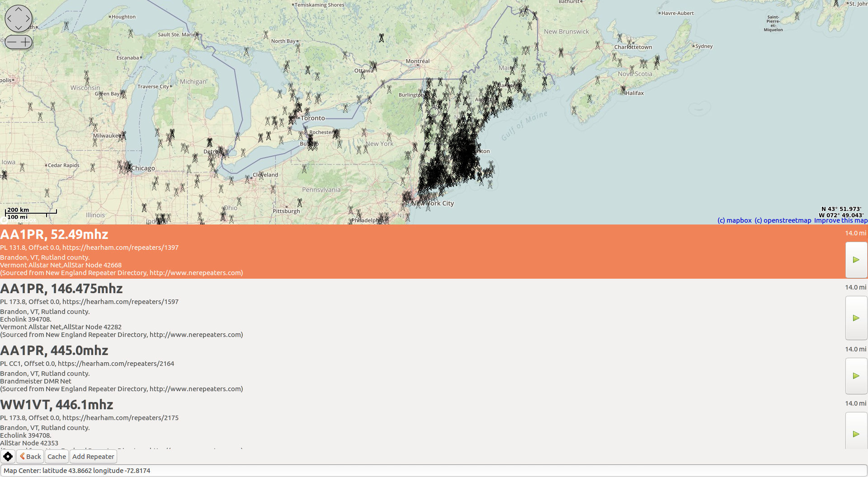Select the AA1PR 445.0mhz listing
868x477 pixels.
click(x=54, y=351)
